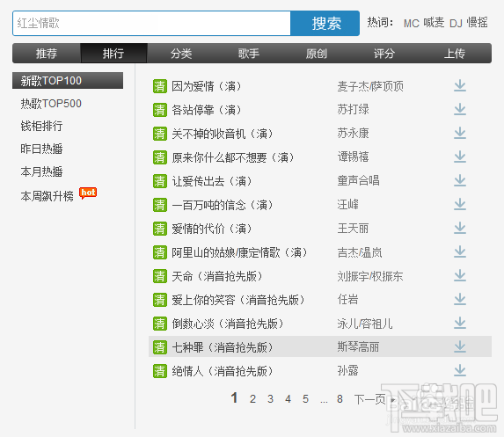Click artist name 苏打绿
This screenshot has width=504, height=437.
click(353, 109)
